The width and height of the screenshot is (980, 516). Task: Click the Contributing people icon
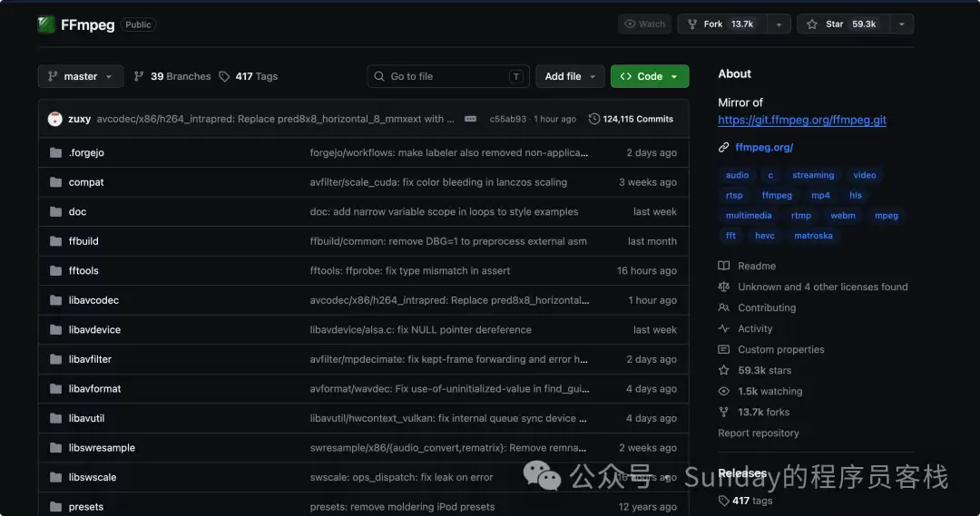tap(724, 307)
